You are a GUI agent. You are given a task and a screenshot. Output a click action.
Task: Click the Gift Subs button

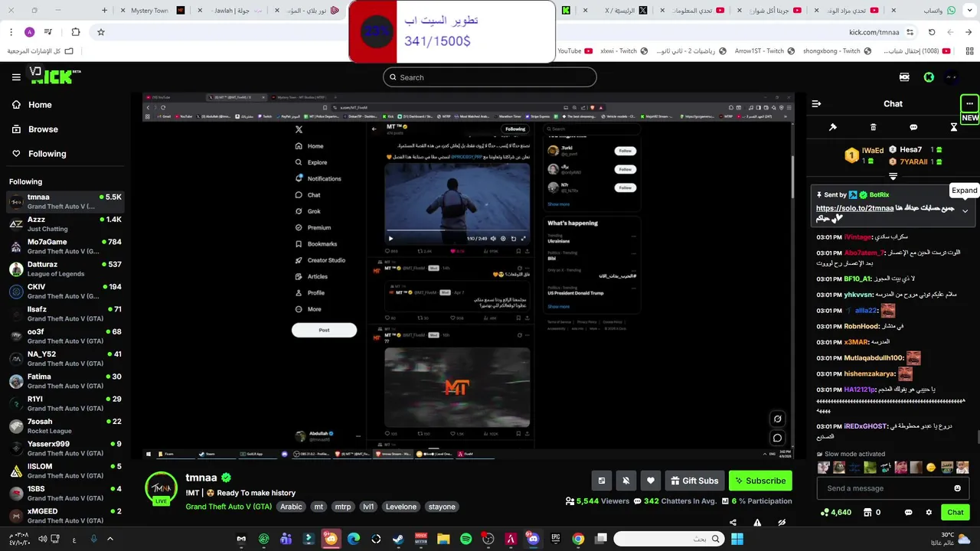694,481
